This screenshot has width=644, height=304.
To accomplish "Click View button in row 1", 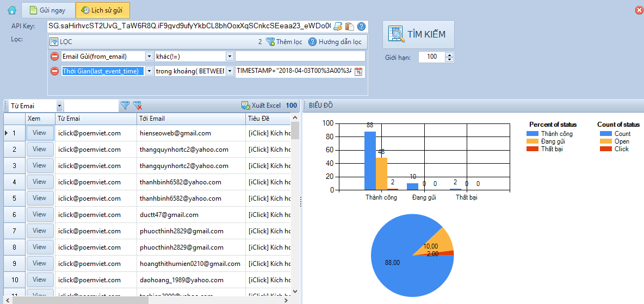I will pos(40,133).
